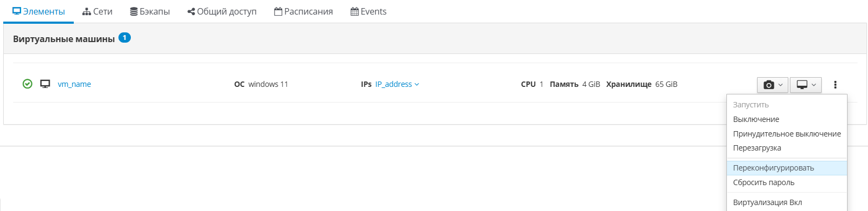Click the 65 GiB storage value
The image size is (868, 211).
point(667,84)
